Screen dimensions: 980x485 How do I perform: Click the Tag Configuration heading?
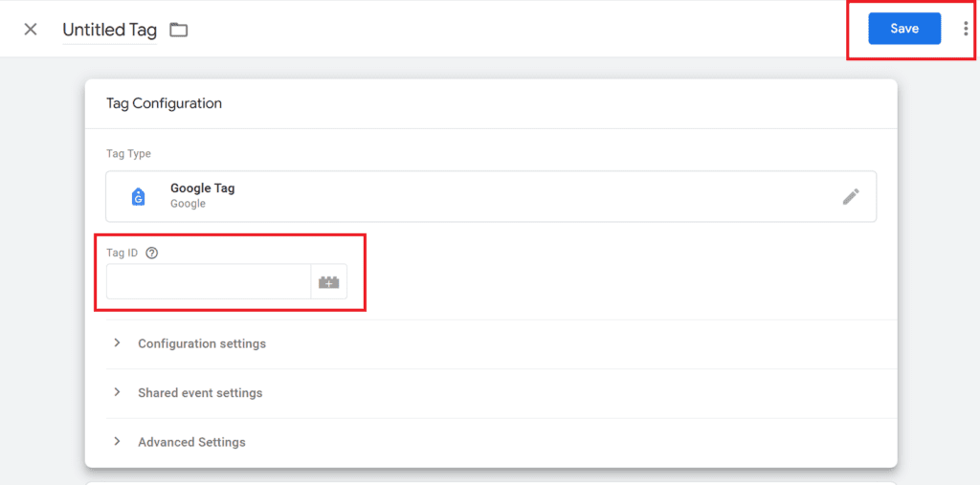tap(164, 103)
